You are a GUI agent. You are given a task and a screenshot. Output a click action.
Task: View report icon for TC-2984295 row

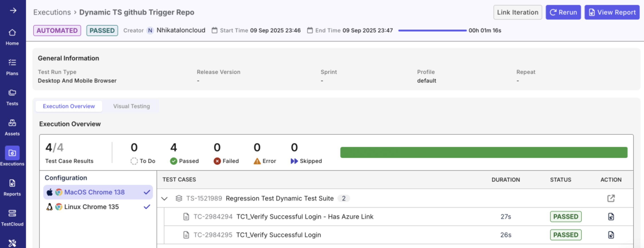click(611, 235)
